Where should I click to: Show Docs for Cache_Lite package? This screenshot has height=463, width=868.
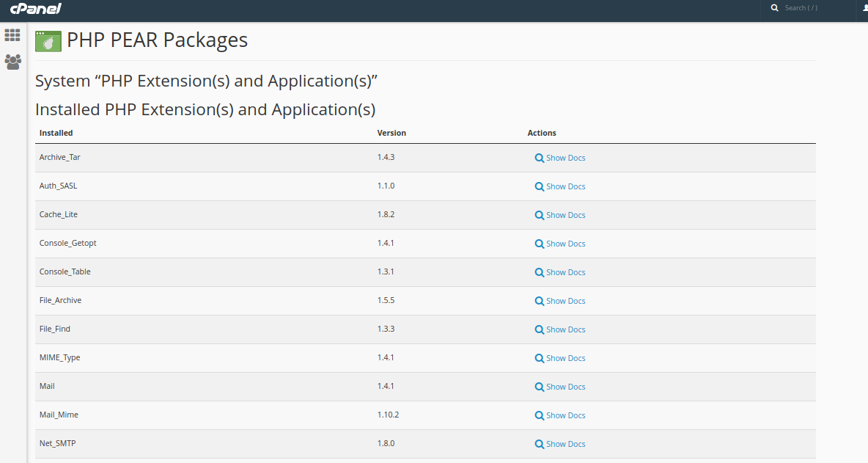565,215
